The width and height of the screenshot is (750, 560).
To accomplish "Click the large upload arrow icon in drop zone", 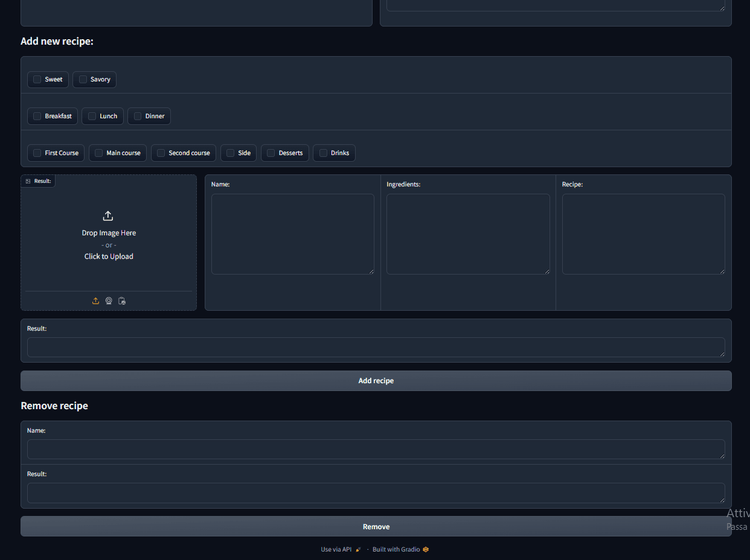I will (108, 216).
